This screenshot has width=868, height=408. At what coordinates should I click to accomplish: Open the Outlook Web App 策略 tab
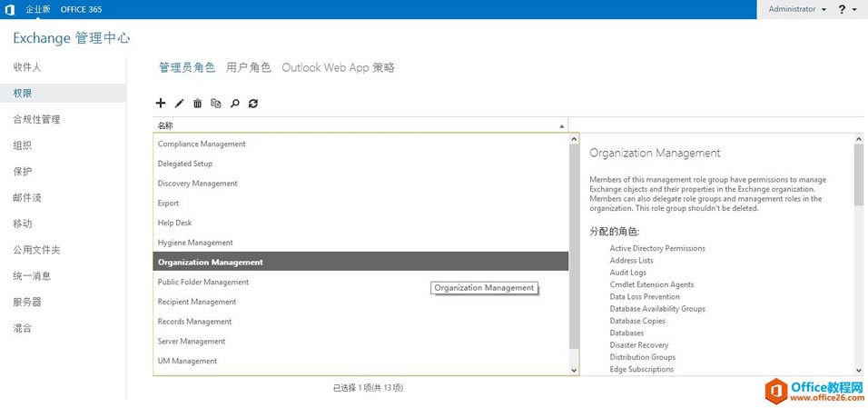point(339,67)
